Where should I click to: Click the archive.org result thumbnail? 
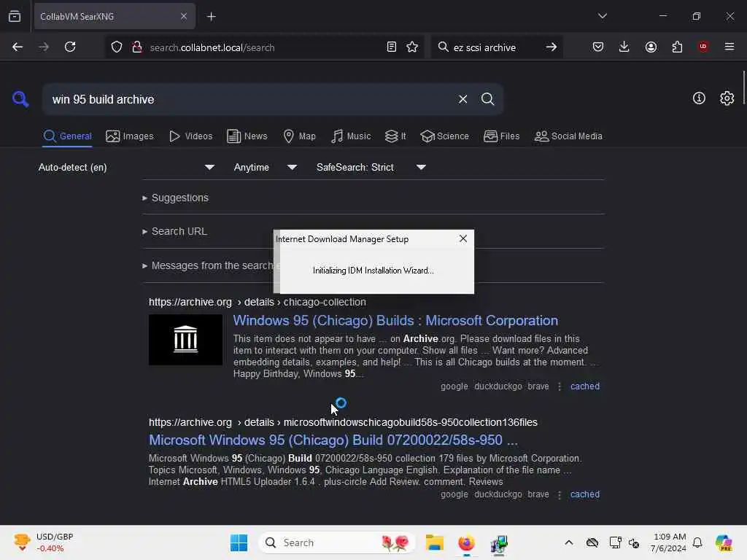click(185, 340)
